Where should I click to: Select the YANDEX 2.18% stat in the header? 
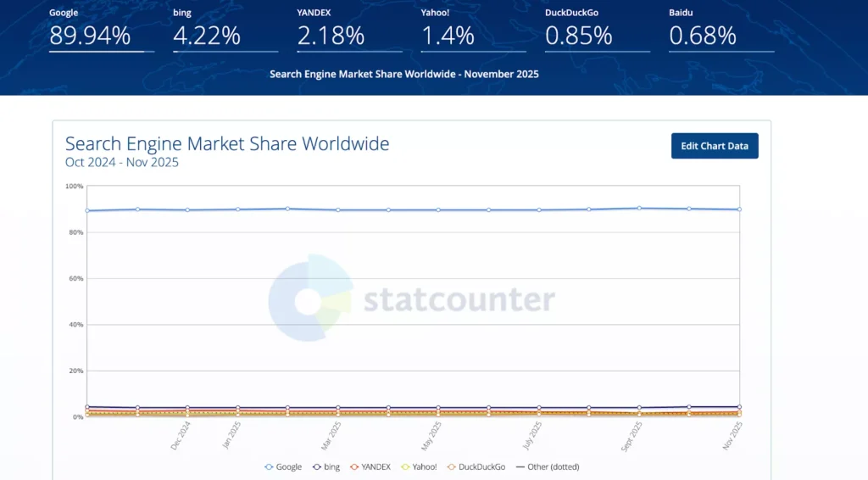(x=349, y=30)
